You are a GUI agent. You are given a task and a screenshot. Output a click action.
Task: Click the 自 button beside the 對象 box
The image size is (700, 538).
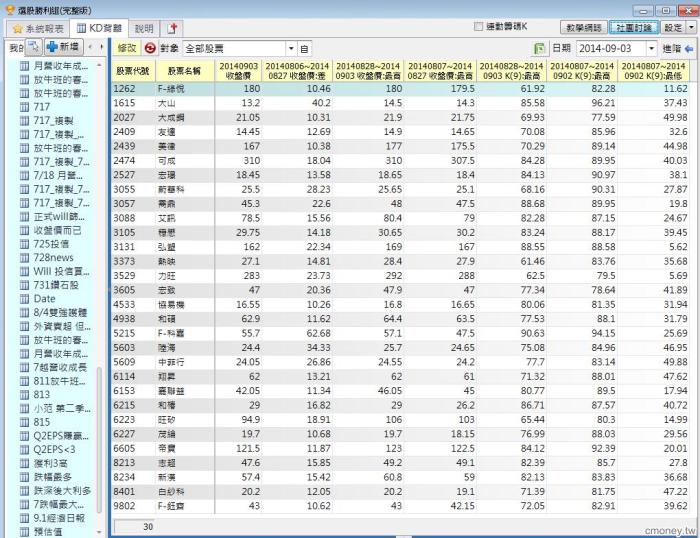click(x=304, y=49)
